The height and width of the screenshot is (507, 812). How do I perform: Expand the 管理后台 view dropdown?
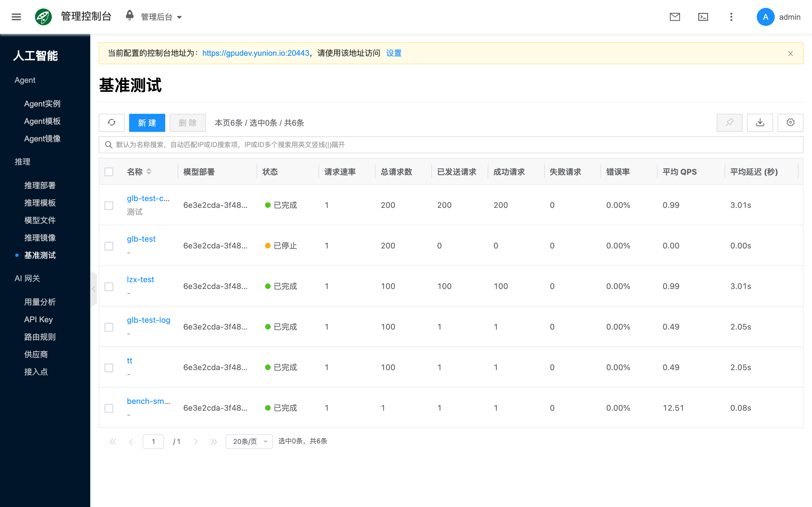click(x=161, y=17)
